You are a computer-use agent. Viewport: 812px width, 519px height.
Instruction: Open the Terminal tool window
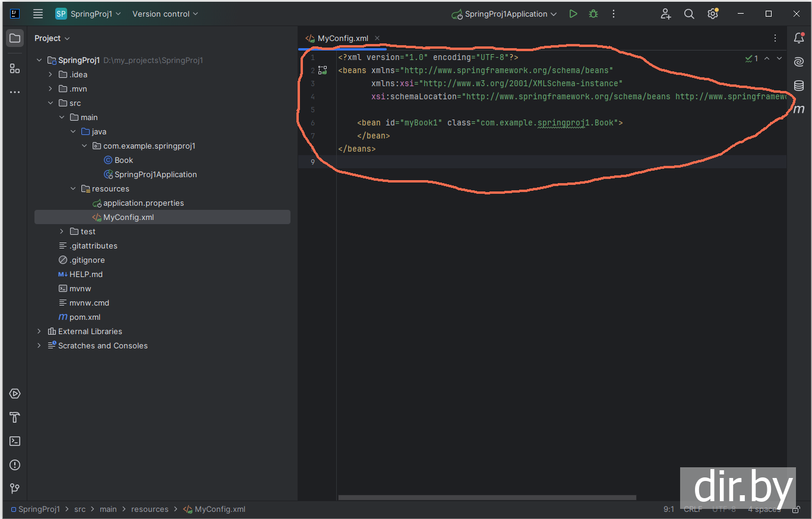(15, 441)
